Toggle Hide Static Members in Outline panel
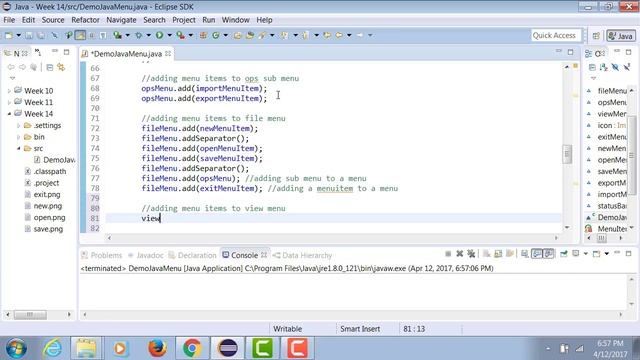Screen dimensions: 640x360 tap(627, 67)
